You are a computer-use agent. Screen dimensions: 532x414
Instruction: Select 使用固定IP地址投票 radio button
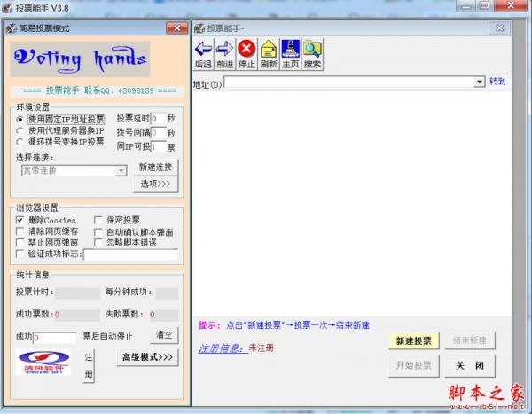20,120
